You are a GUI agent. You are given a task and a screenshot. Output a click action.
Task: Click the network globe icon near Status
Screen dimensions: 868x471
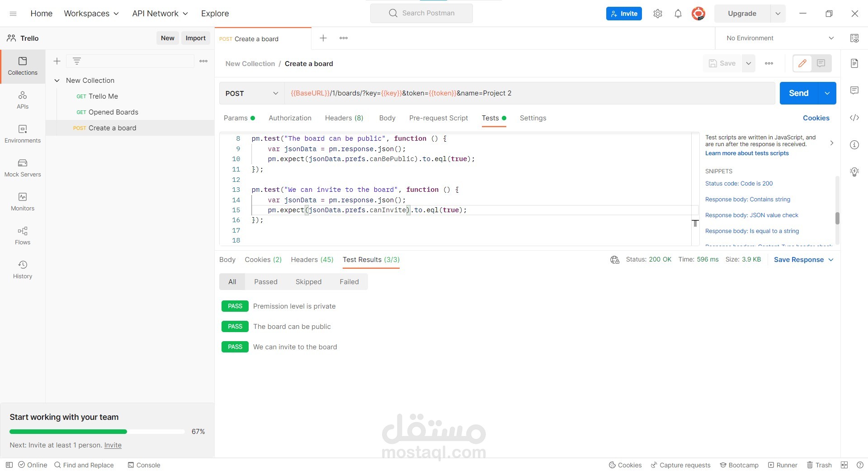[x=615, y=260]
